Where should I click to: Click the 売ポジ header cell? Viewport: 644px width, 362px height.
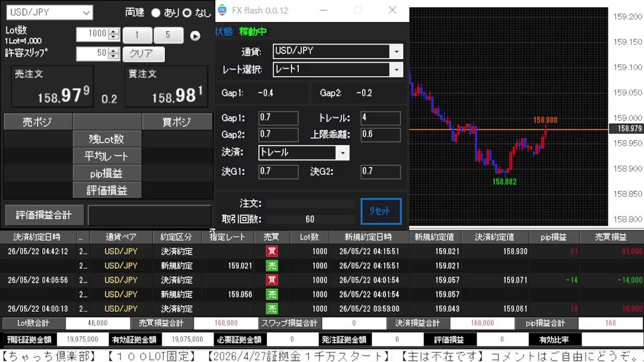pyautogui.click(x=38, y=122)
